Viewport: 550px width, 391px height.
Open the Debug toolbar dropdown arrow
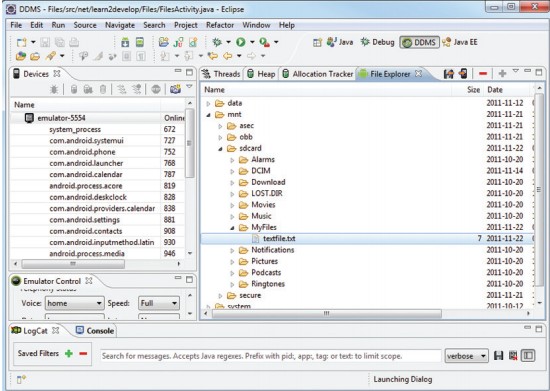228,42
